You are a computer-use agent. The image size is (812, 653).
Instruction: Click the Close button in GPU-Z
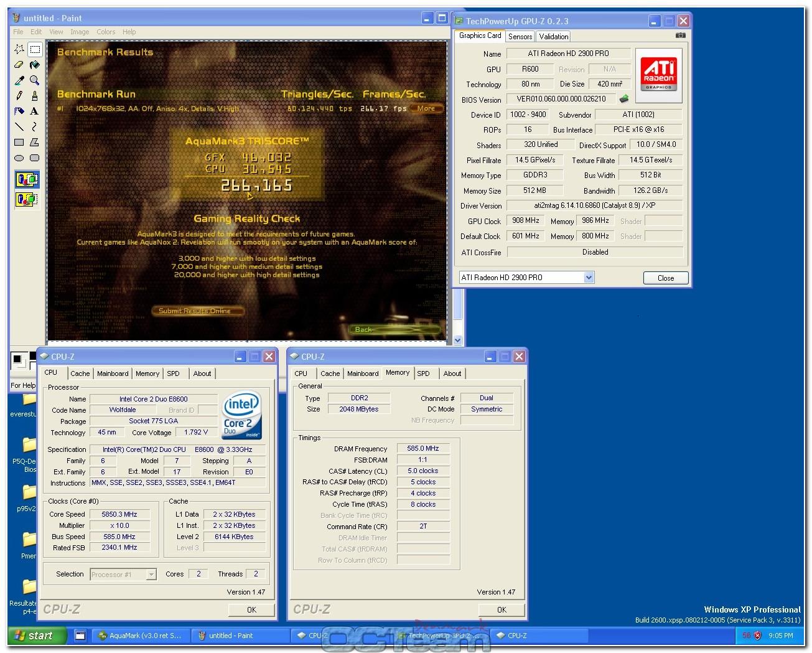[666, 278]
